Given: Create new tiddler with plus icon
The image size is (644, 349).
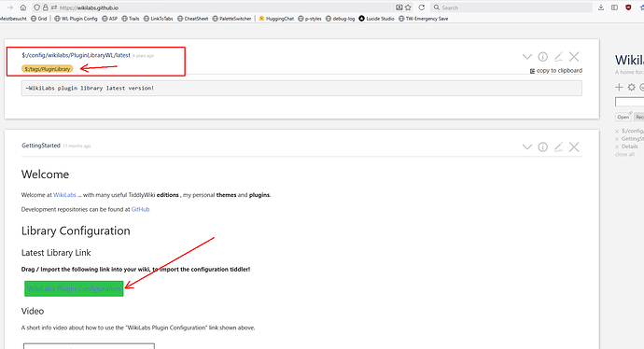Looking at the screenshot, I should point(619,87).
